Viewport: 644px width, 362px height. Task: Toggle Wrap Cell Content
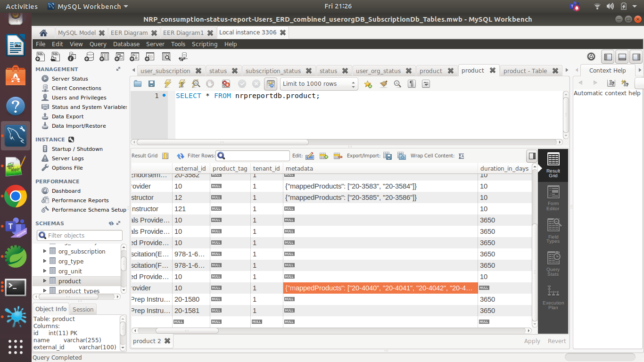pos(461,156)
